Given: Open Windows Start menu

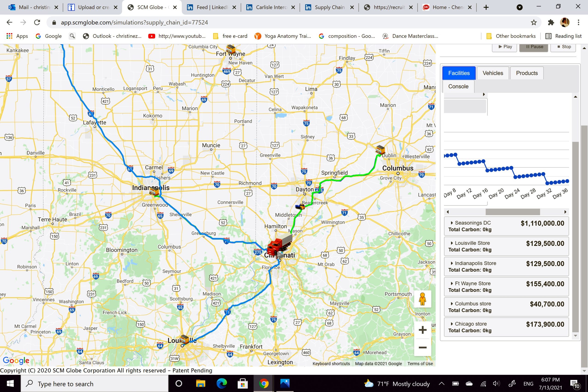Looking at the screenshot, I should click(x=10, y=384).
